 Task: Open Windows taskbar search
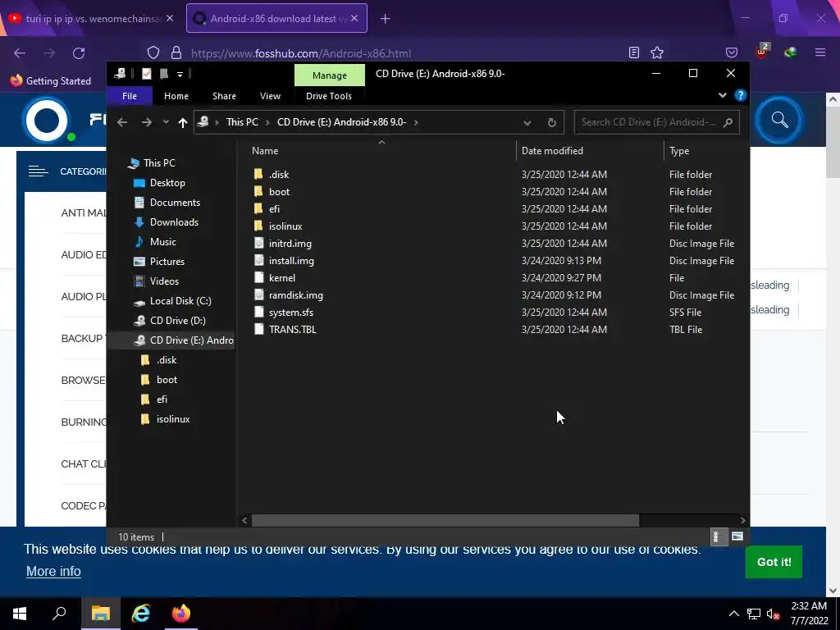(59, 614)
